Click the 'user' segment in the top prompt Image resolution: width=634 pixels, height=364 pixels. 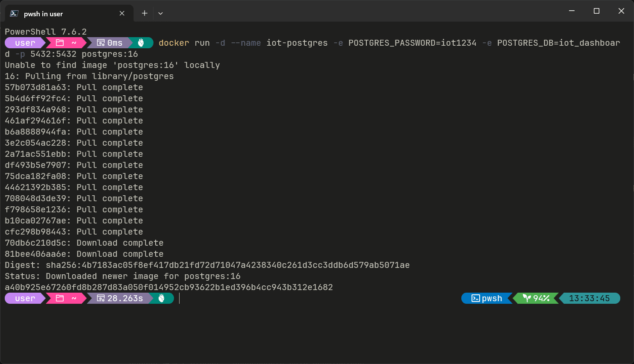(25, 43)
